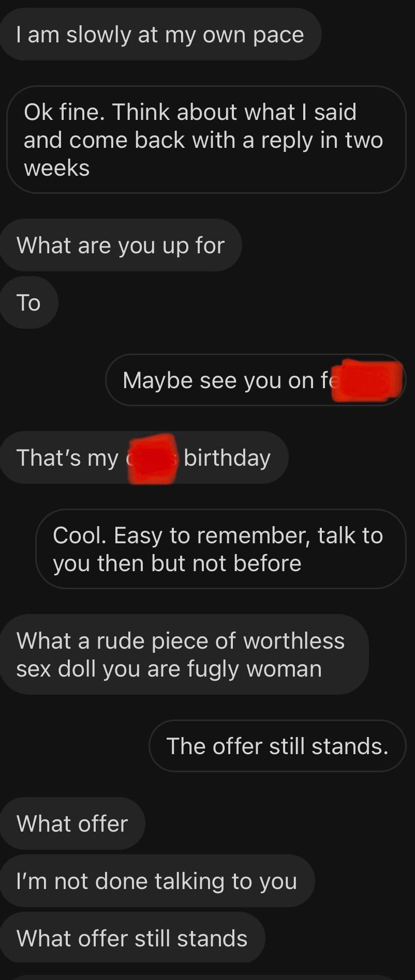Click the word 'weeks' in the outlined message

57,168
